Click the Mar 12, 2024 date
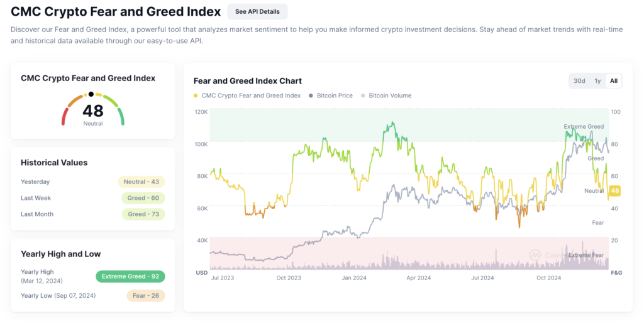 point(42,281)
